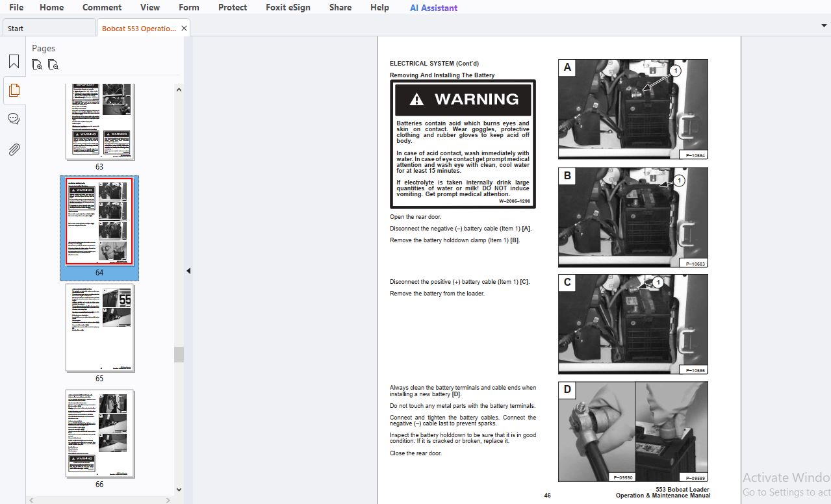Screen dimensions: 831x504
Task: Select page 64 thumbnail
Action: point(99,221)
